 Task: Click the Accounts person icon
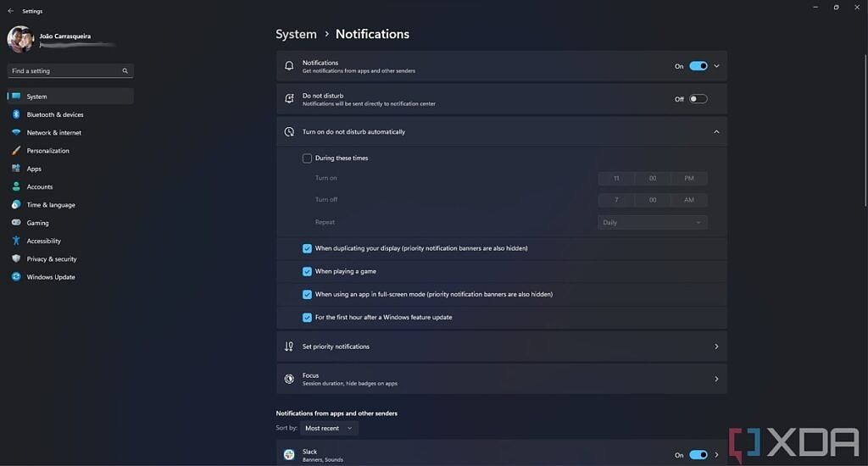(16, 186)
